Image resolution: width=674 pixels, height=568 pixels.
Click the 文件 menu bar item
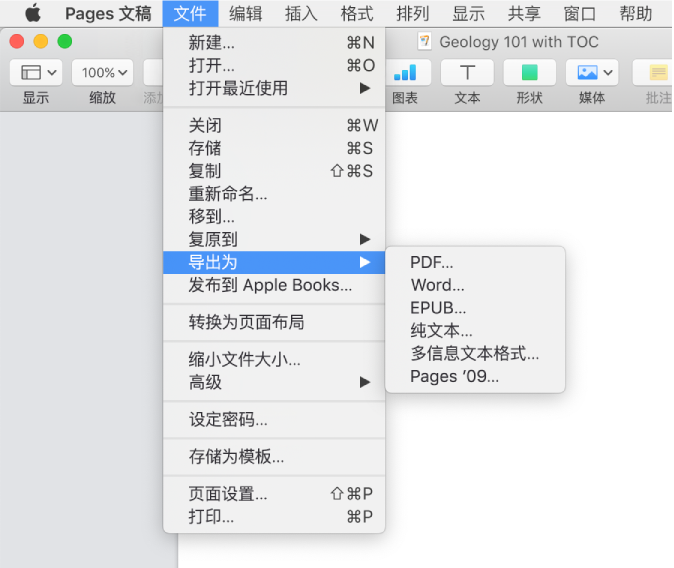(x=190, y=14)
